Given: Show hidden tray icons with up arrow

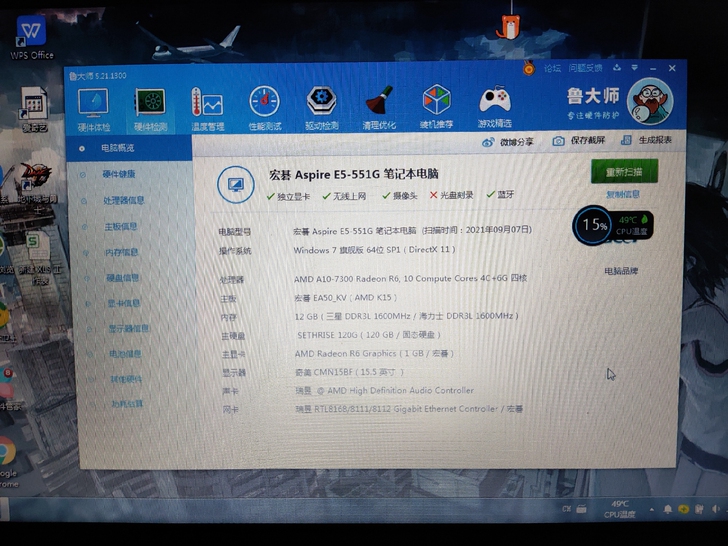Looking at the screenshot, I should (x=652, y=510).
